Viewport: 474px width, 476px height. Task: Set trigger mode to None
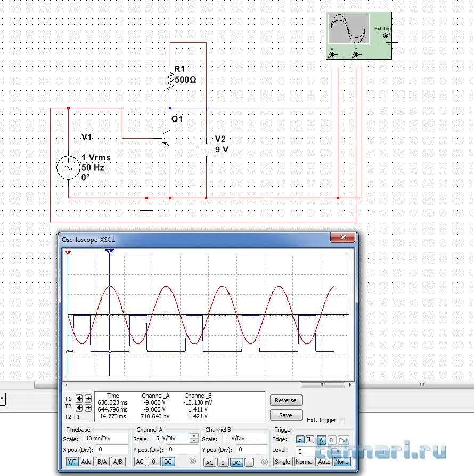pos(342,462)
